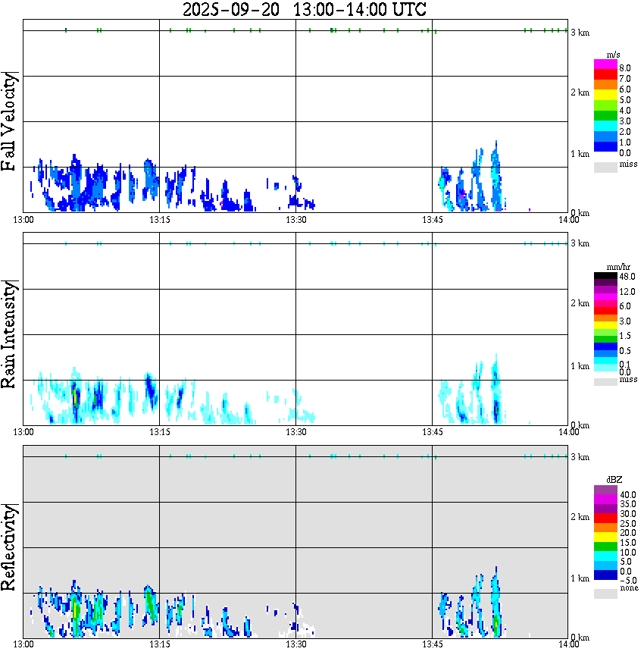Screen dimensions: 644x658
Task: Click the 13:45 time label under Reflectivity
Action: click(432, 644)
